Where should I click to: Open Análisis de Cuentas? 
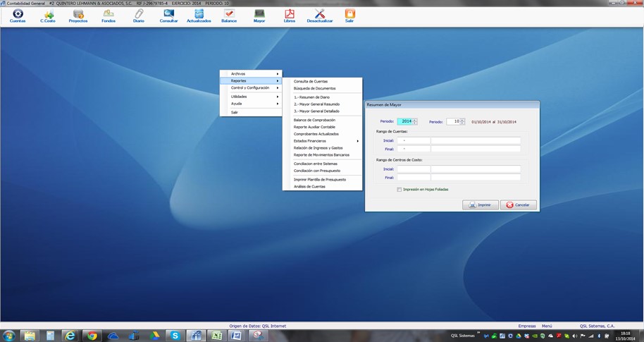click(323, 187)
